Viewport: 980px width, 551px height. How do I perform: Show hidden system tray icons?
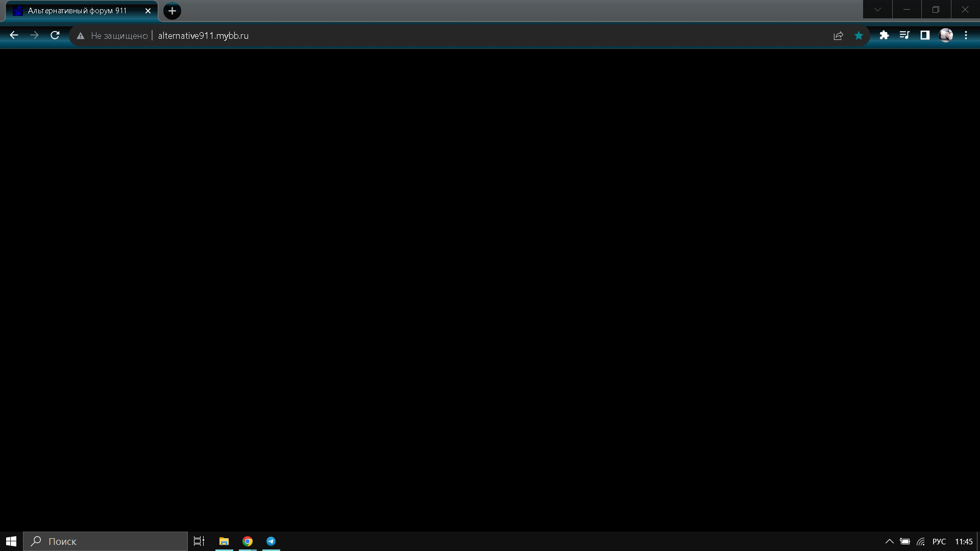pyautogui.click(x=889, y=541)
